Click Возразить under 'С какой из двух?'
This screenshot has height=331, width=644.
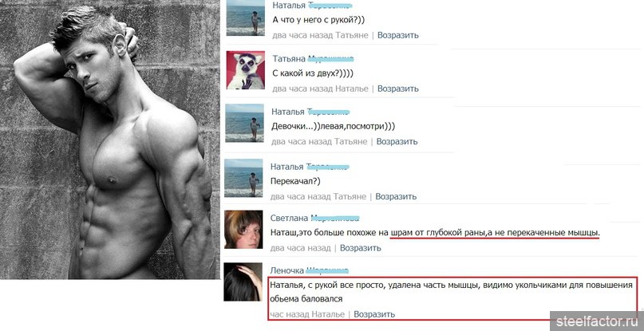pos(398,89)
